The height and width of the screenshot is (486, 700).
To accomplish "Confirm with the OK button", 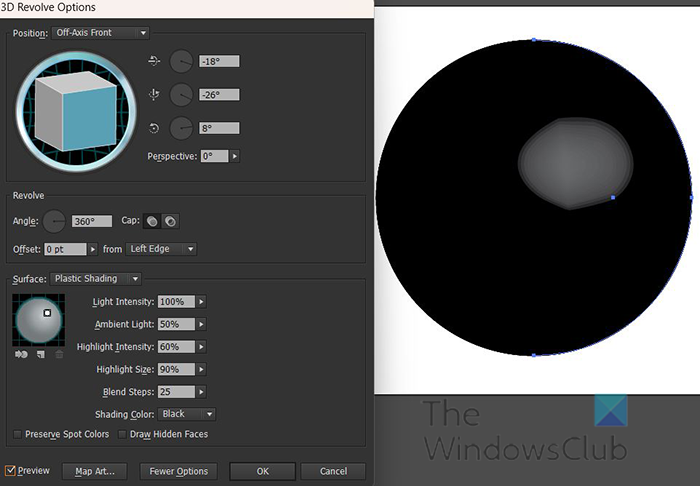I will (262, 471).
